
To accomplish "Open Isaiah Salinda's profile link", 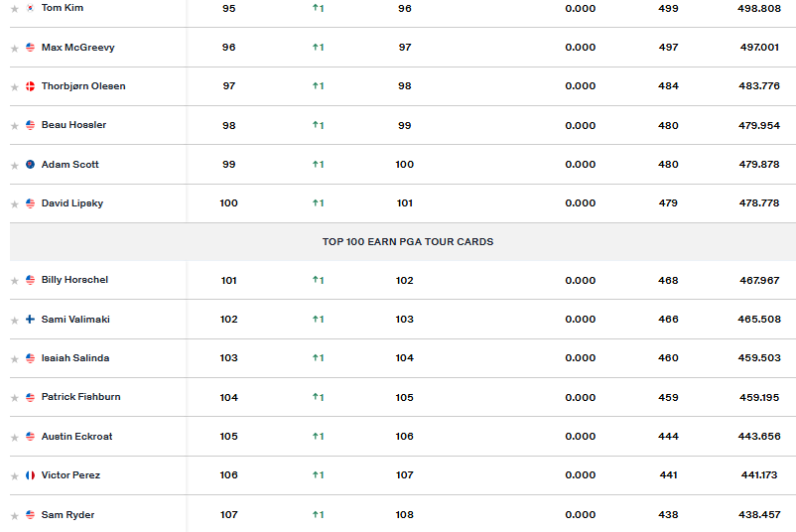I will [75, 358].
